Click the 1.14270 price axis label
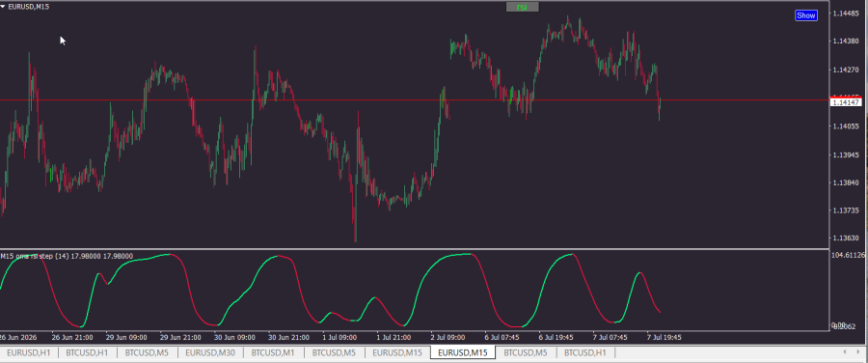Viewport: 868px width, 363px height. click(845, 70)
